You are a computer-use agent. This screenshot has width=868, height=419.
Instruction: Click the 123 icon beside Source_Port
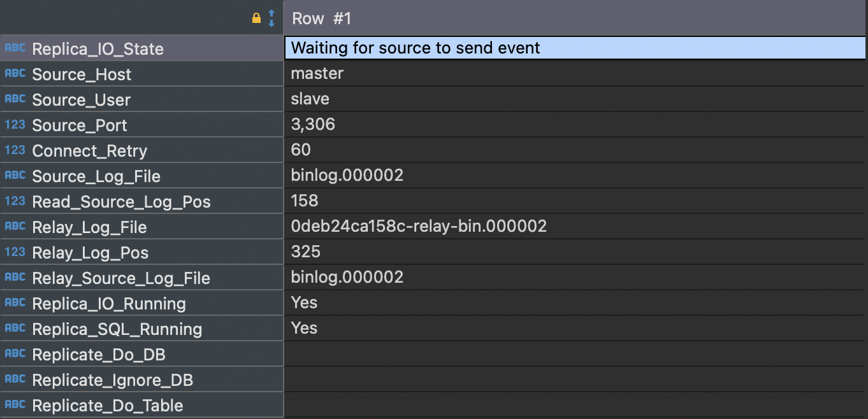click(15, 125)
